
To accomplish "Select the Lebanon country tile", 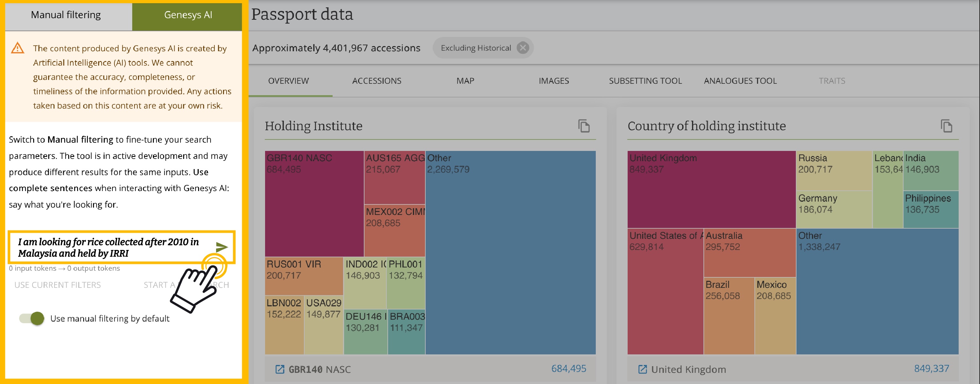I will (x=888, y=189).
